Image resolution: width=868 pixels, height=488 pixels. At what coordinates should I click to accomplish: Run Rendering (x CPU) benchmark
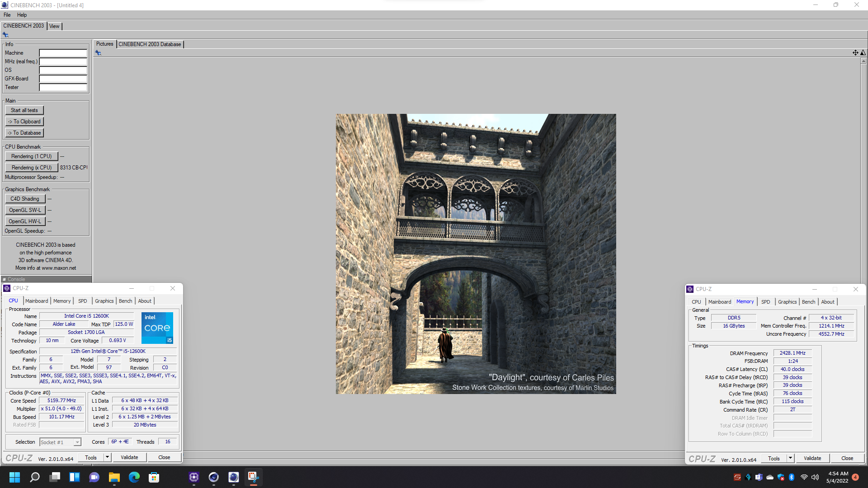(32, 168)
